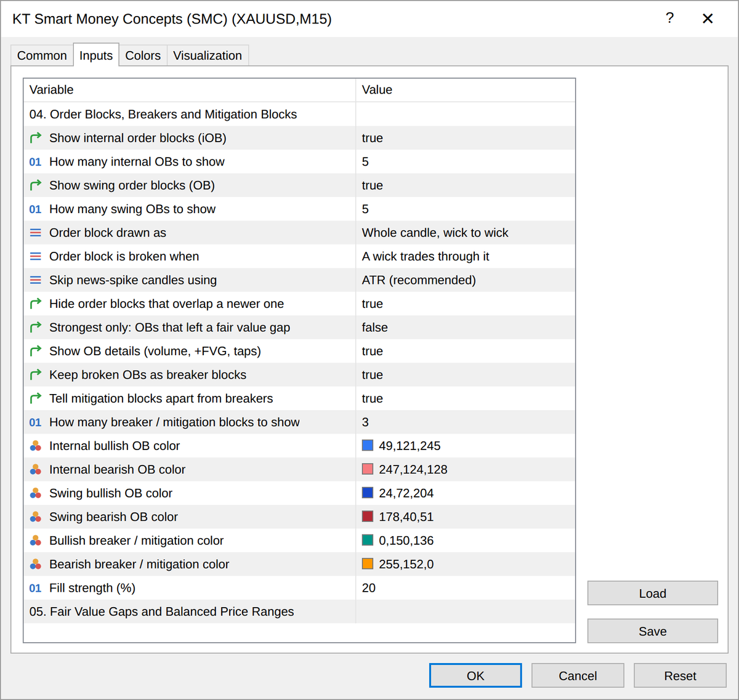
Task: Select the Inputs tab
Action: pyautogui.click(x=96, y=55)
